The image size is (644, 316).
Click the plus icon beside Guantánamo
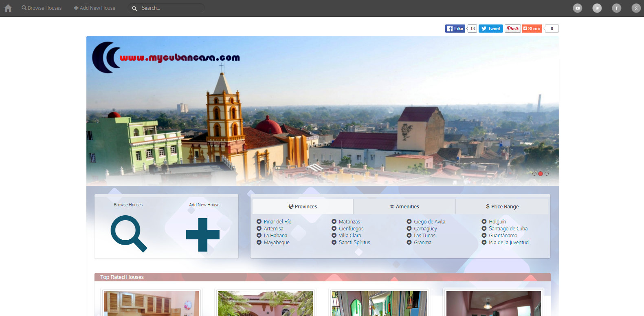coord(484,236)
